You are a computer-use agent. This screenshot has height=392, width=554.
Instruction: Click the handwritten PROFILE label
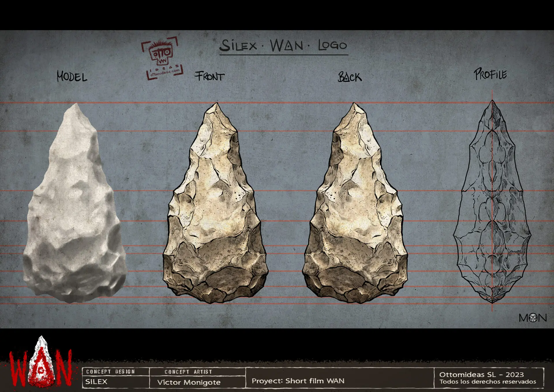click(x=490, y=74)
